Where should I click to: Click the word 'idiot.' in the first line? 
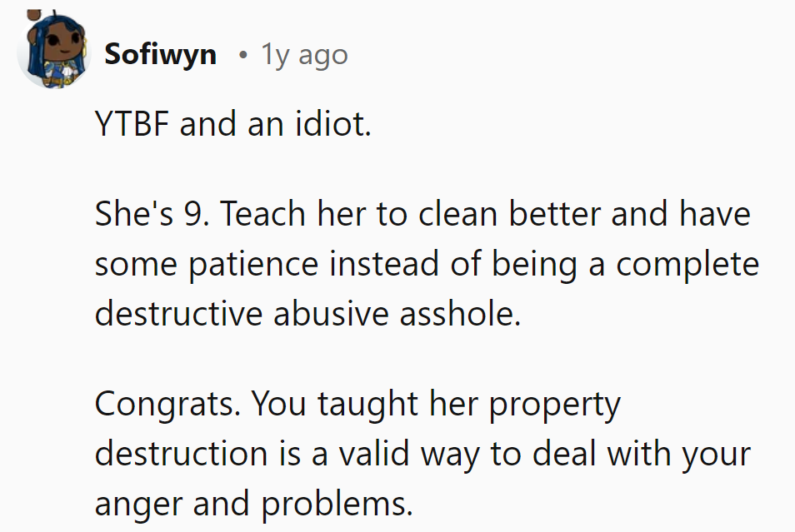tap(333, 124)
